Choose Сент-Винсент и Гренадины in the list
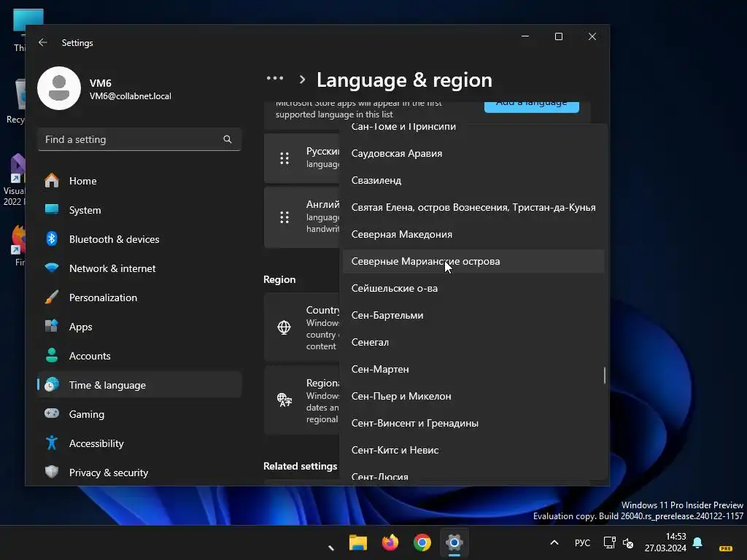 coord(473,423)
